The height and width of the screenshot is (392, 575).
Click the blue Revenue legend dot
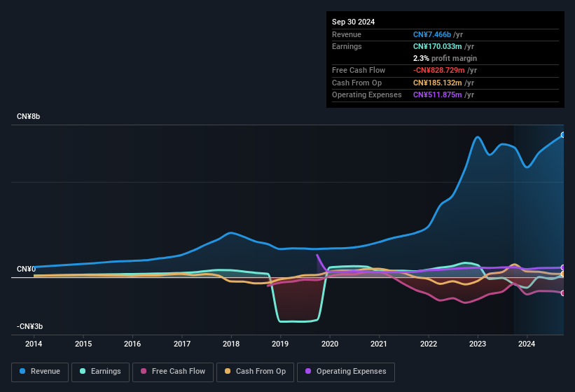(x=23, y=371)
